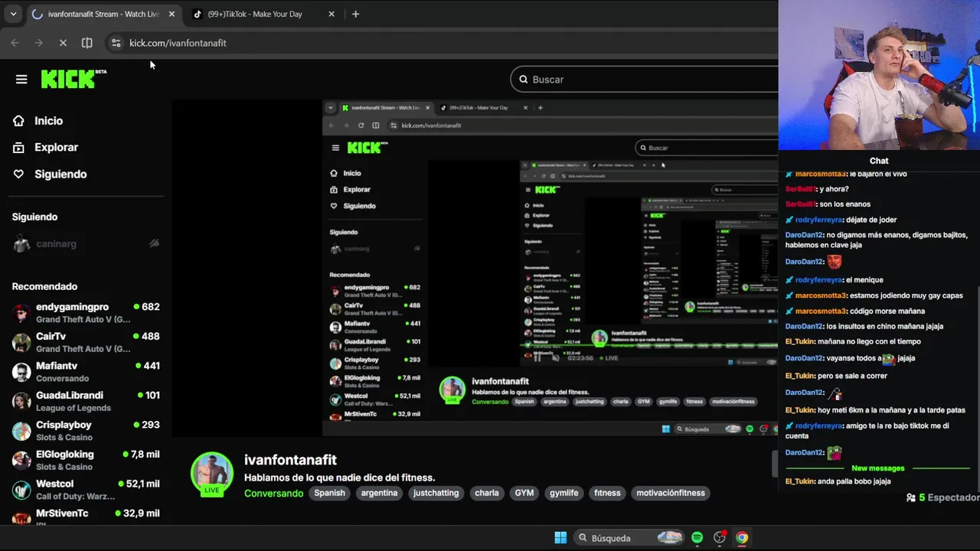Click the ivanfontanafit streamer name
The width and height of the screenshot is (980, 551).
pos(290,460)
